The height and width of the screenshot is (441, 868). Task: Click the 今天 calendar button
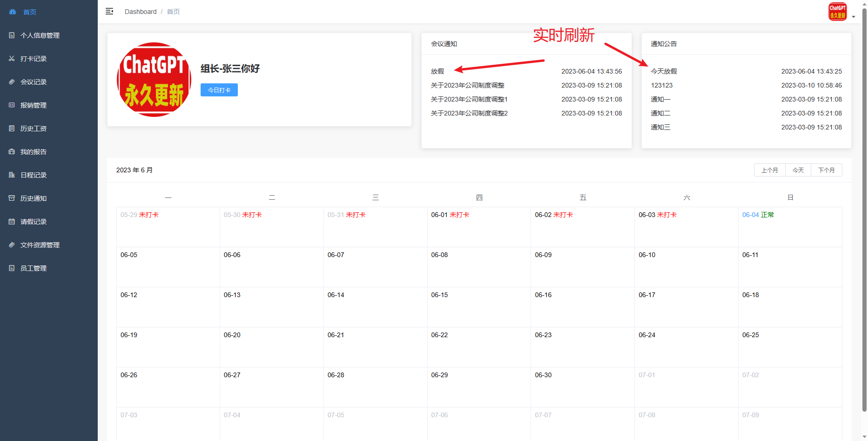(x=798, y=170)
